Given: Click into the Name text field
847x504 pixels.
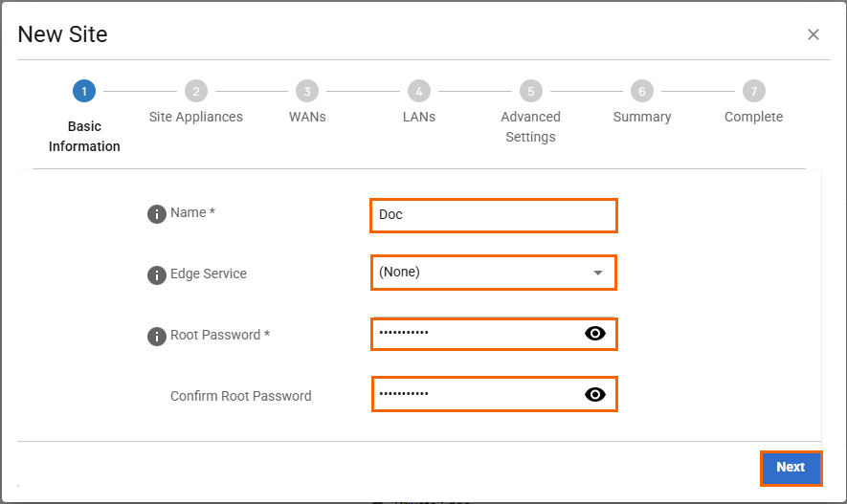Looking at the screenshot, I should point(493,215).
